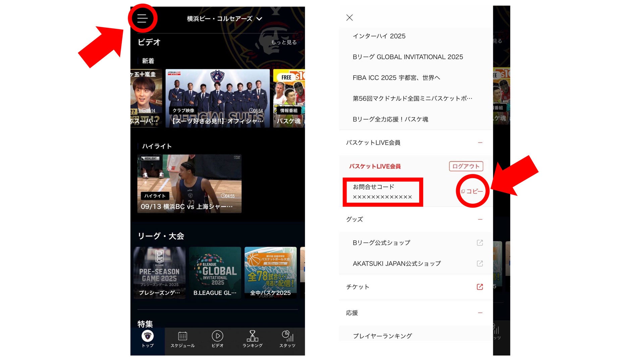
Task: Collapse the グッズ section
Action: pos(480,220)
